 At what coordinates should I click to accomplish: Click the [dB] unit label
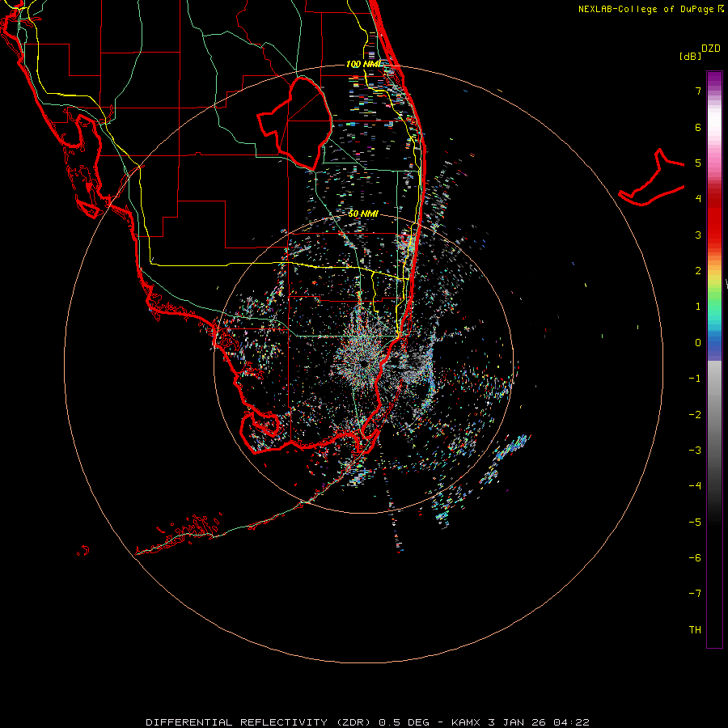pos(690,56)
